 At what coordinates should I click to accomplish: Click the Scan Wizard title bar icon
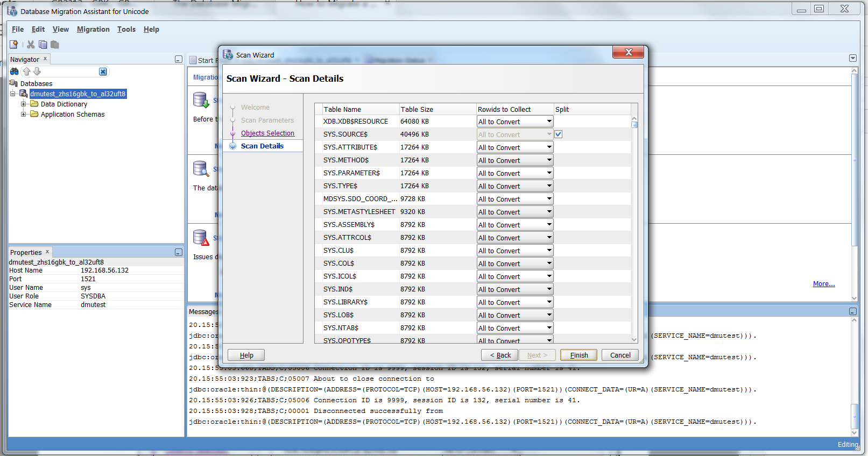(228, 54)
